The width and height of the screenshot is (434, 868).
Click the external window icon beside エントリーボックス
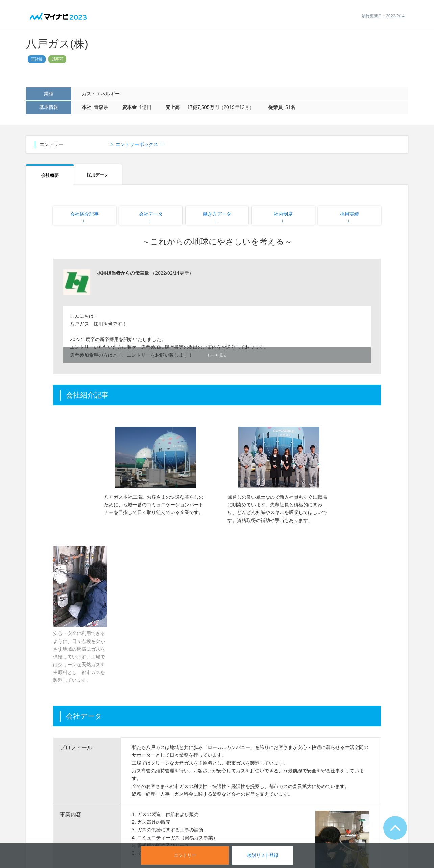tap(162, 144)
